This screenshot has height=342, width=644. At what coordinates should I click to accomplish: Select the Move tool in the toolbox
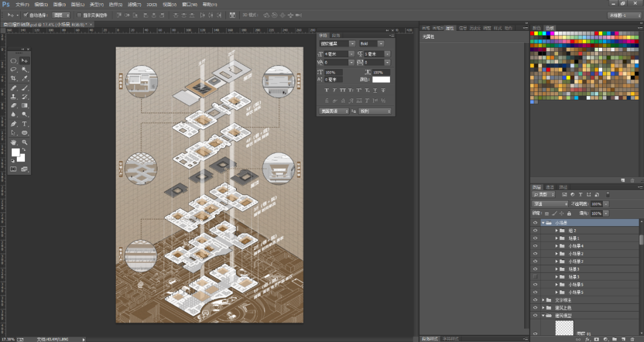[24, 61]
